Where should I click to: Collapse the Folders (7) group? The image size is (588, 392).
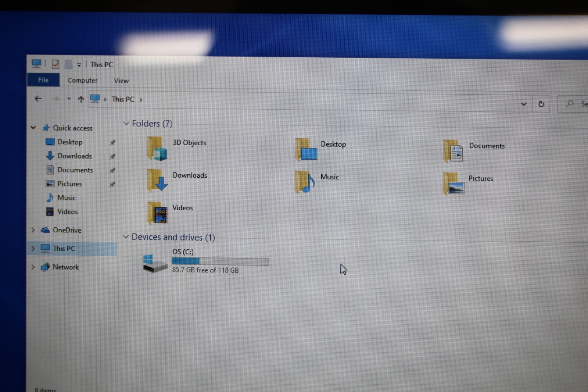click(x=126, y=123)
